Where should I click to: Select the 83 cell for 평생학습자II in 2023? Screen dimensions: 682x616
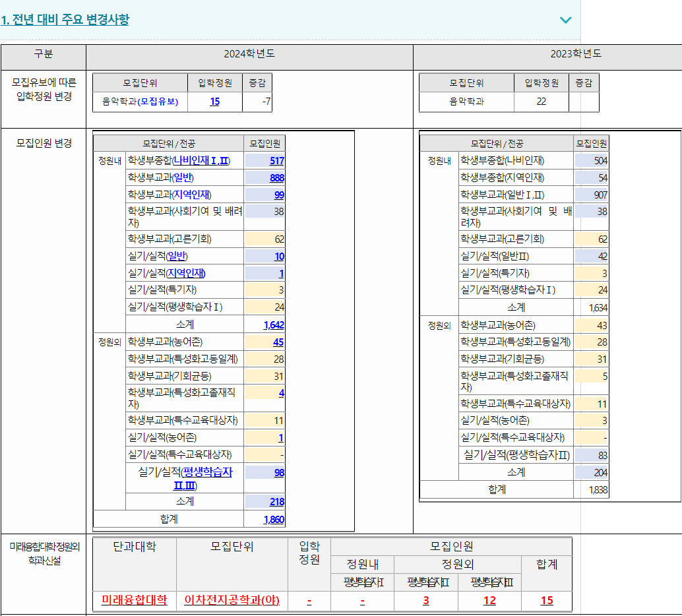tap(591, 456)
